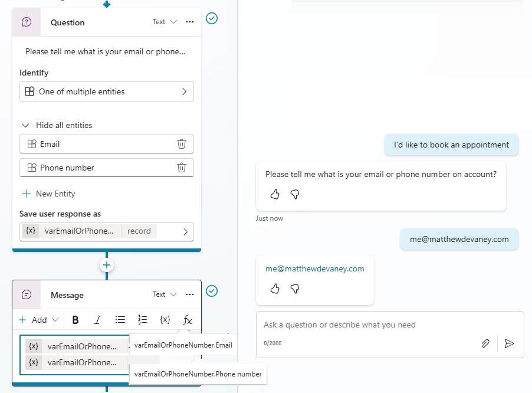The image size is (532, 393).
Task: Open Message node more options menu
Action: point(190,294)
